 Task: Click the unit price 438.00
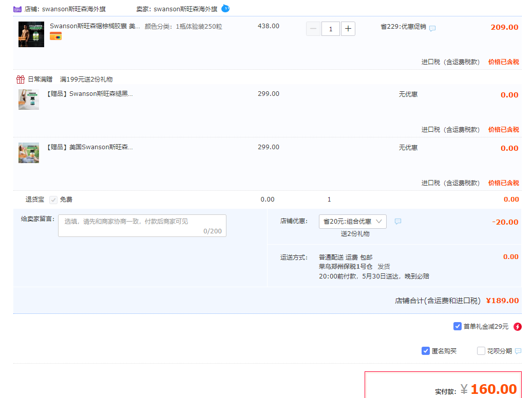[x=269, y=26]
